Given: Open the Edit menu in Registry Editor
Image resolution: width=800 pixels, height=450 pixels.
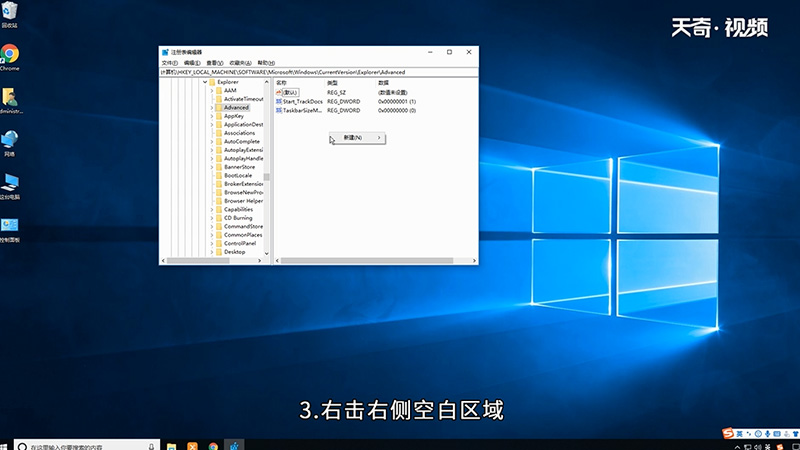Looking at the screenshot, I should pos(192,63).
